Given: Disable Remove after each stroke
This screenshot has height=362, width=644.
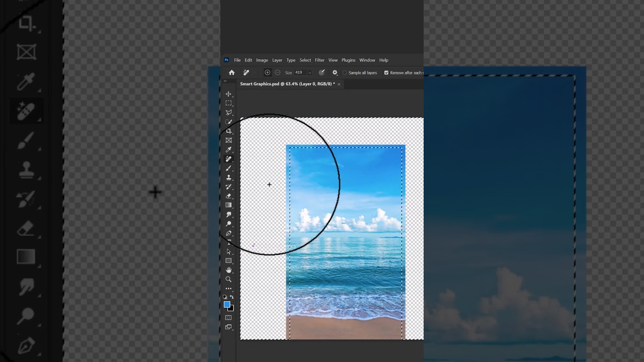Looking at the screenshot, I should (x=386, y=72).
